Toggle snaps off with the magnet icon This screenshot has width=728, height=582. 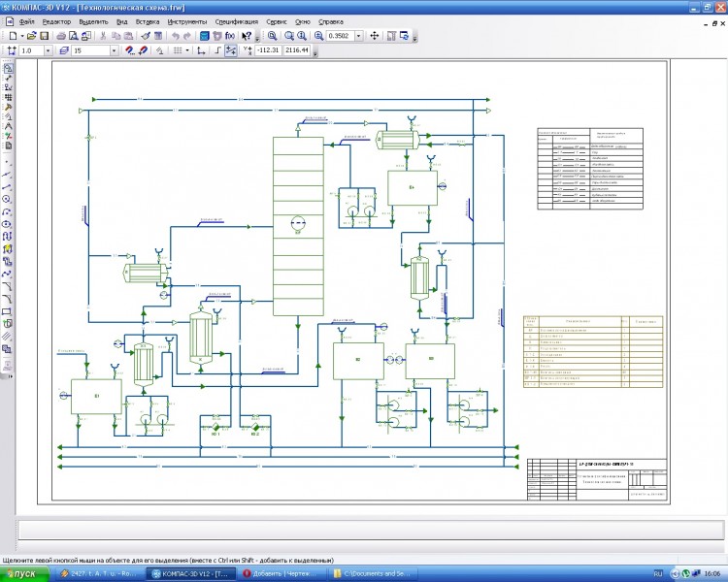pyautogui.click(x=143, y=50)
